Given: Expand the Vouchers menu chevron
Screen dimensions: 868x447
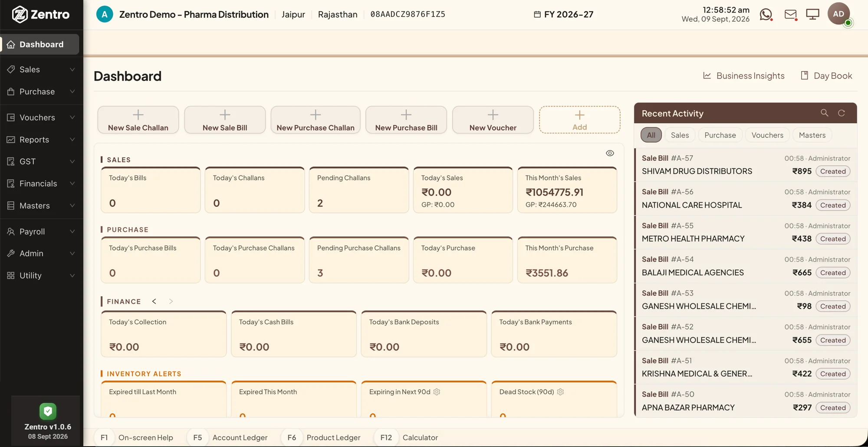Looking at the screenshot, I should pyautogui.click(x=72, y=117).
